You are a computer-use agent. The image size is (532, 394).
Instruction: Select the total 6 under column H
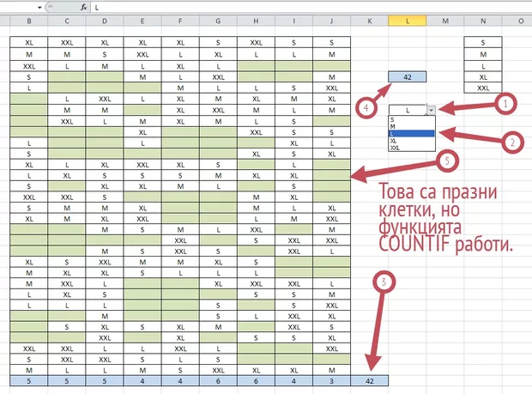tap(256, 381)
